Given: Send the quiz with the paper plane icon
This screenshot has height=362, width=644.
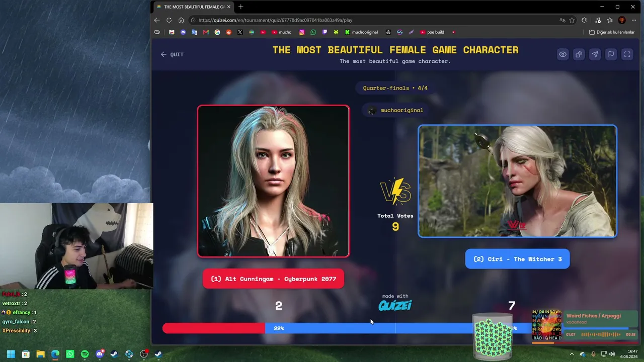Looking at the screenshot, I should [595, 54].
